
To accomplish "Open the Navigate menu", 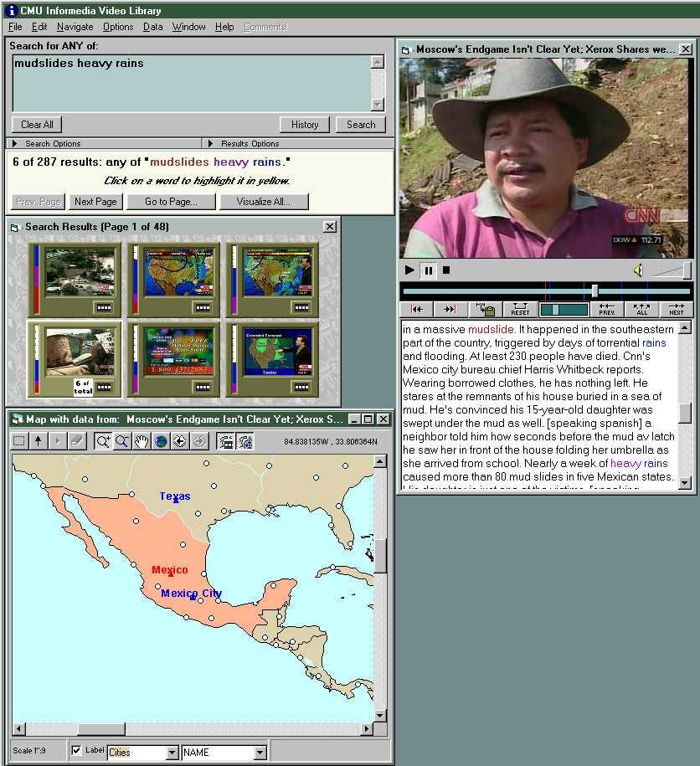I will [75, 27].
